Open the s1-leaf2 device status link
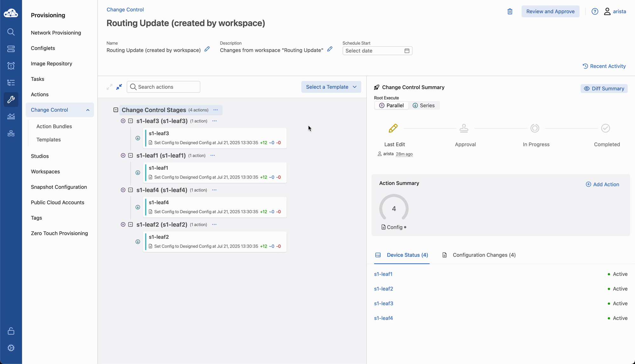The image size is (635, 364). point(384,289)
